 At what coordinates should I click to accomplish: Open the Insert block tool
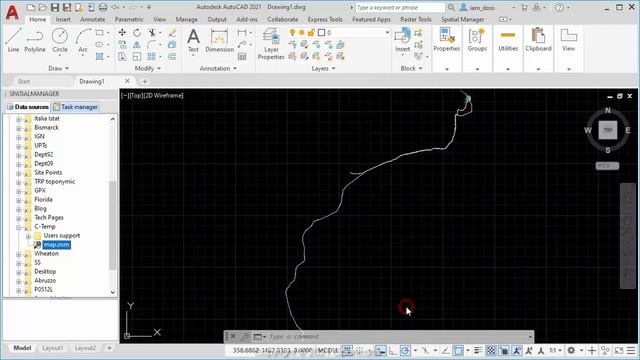point(402,40)
